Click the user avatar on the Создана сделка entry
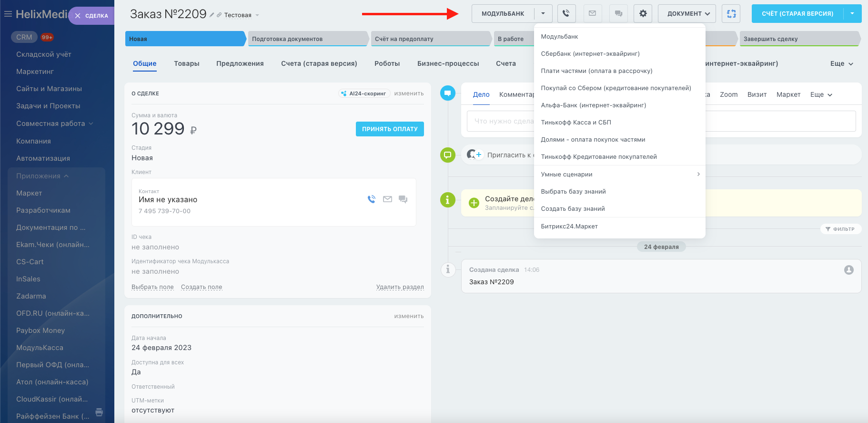The width and height of the screenshot is (868, 423). 849,270
